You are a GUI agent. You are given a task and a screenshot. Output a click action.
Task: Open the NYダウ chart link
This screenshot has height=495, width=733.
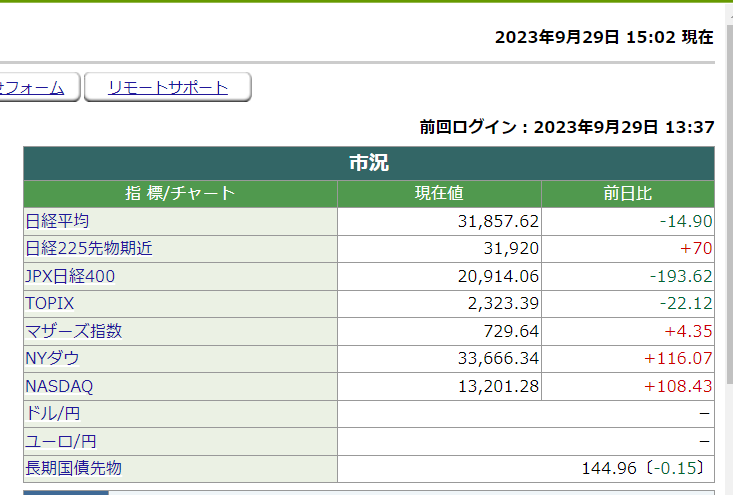pos(52,358)
